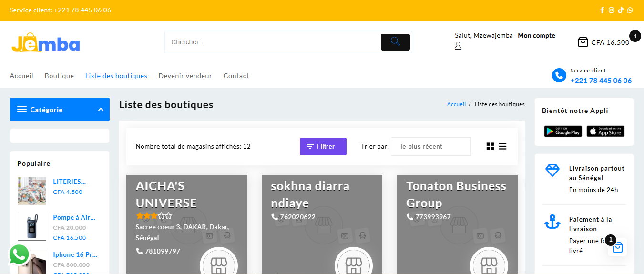Click the Facebook icon in top bar
Image resolution: width=644 pixels, height=274 pixels.
pyautogui.click(x=602, y=10)
